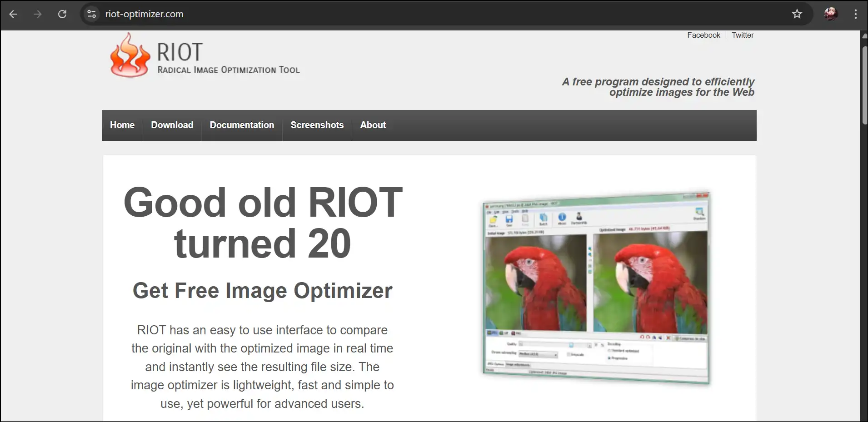Go back using the browser back arrow
Screen dimensions: 868x422
13,14
